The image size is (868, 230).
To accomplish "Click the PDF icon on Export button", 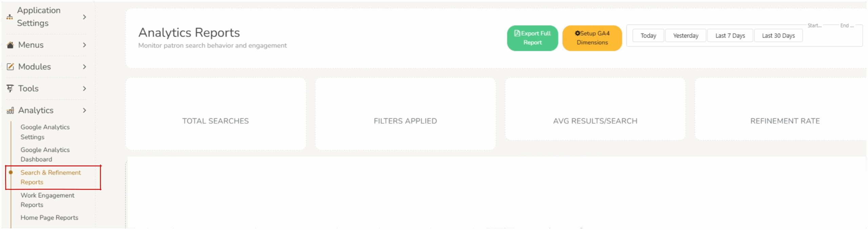I will (x=517, y=33).
